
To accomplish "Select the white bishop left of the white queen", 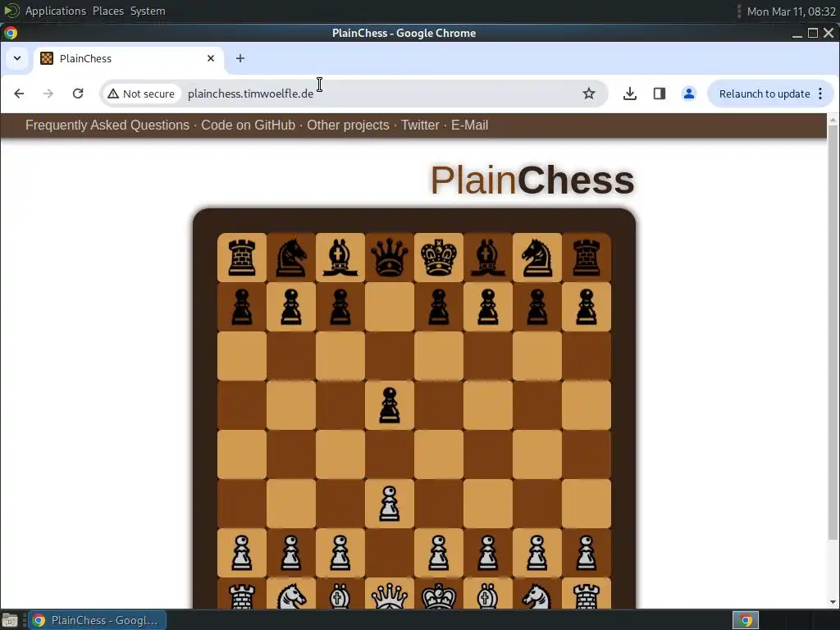I will [340, 596].
